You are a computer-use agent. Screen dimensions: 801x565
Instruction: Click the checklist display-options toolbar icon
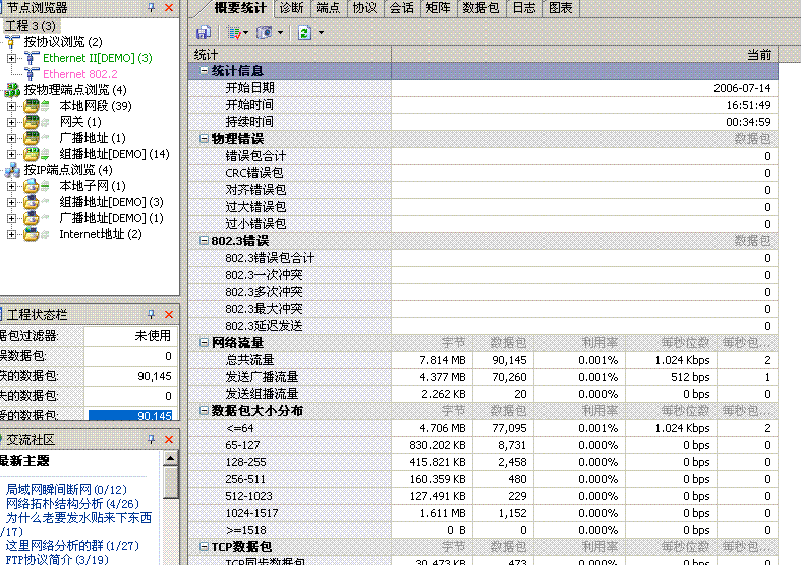(233, 33)
